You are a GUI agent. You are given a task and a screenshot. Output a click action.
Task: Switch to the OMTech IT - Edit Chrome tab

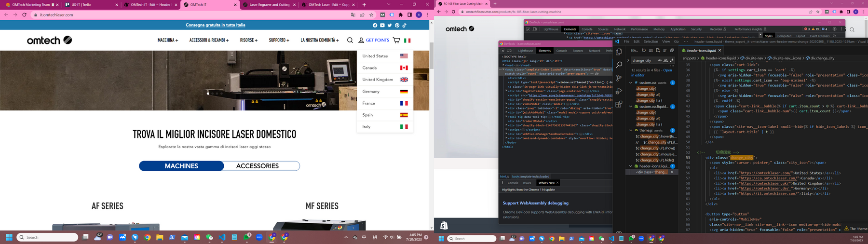(x=151, y=5)
